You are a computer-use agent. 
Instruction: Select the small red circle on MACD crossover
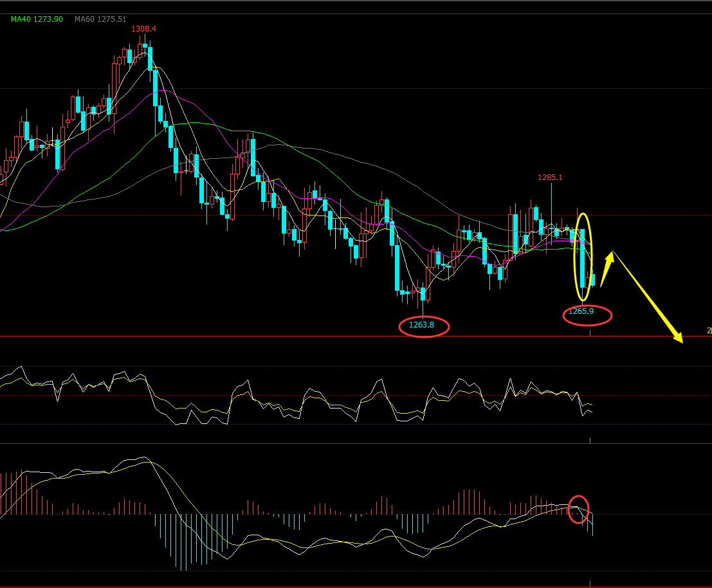[x=579, y=509]
